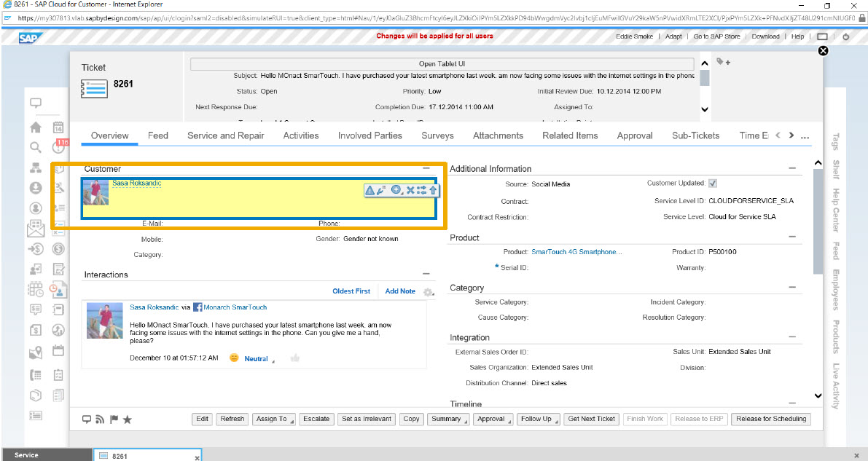868x461 pixels.
Task: Open the SmarTouch 4G Smartphone product link
Action: (x=576, y=252)
